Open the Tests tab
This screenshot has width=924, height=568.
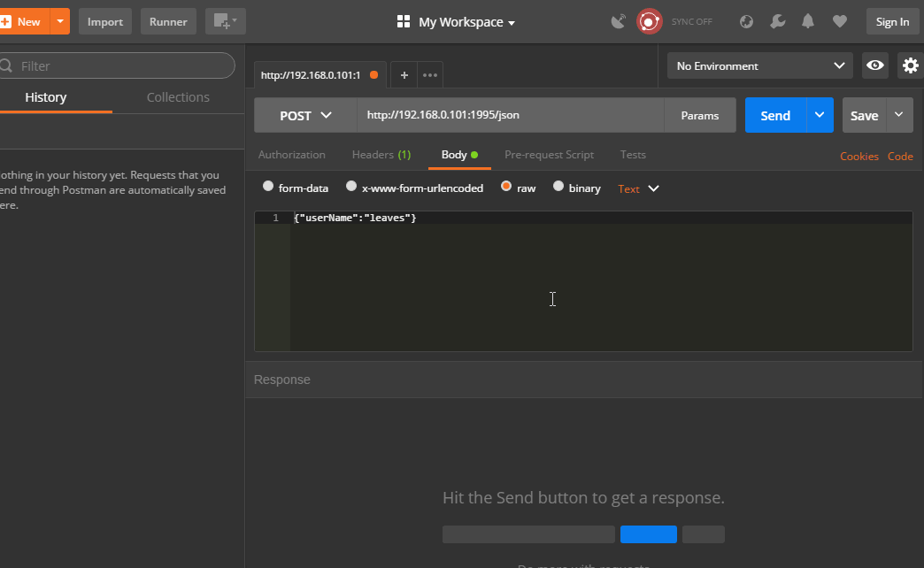click(633, 155)
